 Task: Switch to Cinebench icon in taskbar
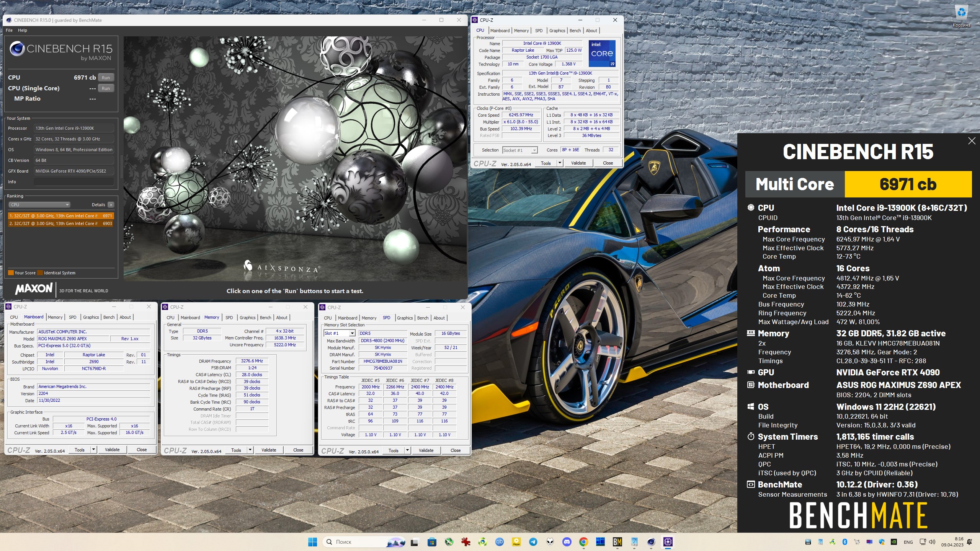651,542
